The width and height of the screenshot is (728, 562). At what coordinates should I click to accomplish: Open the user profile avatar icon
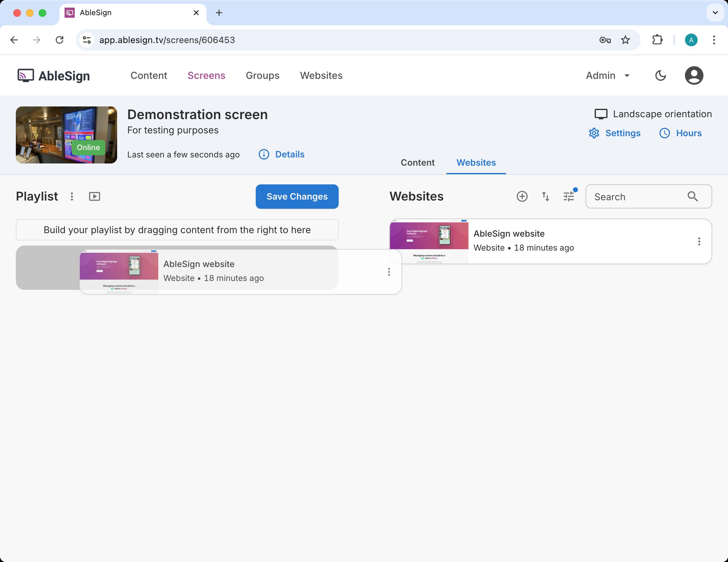694,76
